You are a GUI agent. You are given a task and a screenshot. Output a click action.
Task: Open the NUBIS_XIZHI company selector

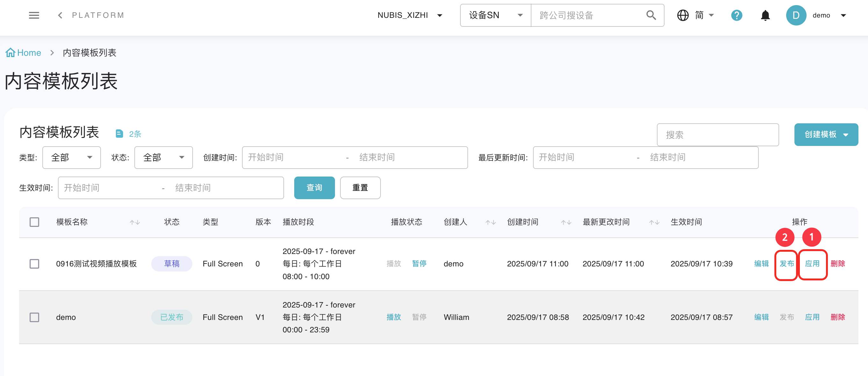point(409,15)
